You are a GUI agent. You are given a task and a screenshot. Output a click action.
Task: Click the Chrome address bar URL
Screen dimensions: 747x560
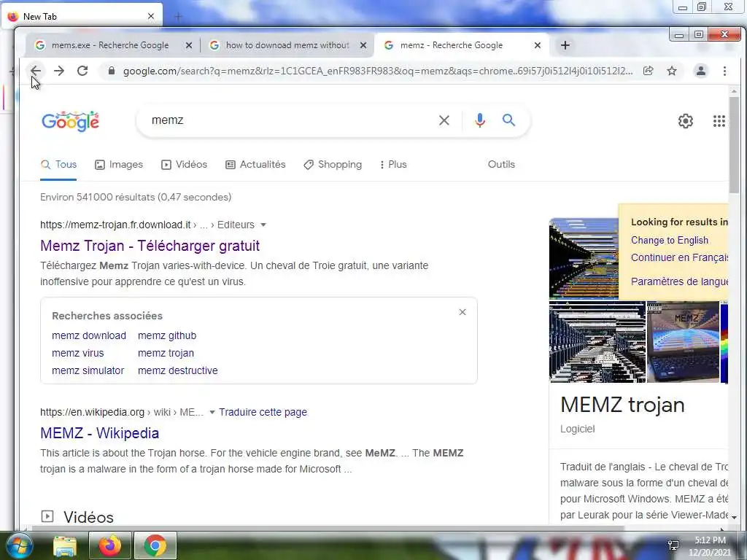[x=378, y=71]
